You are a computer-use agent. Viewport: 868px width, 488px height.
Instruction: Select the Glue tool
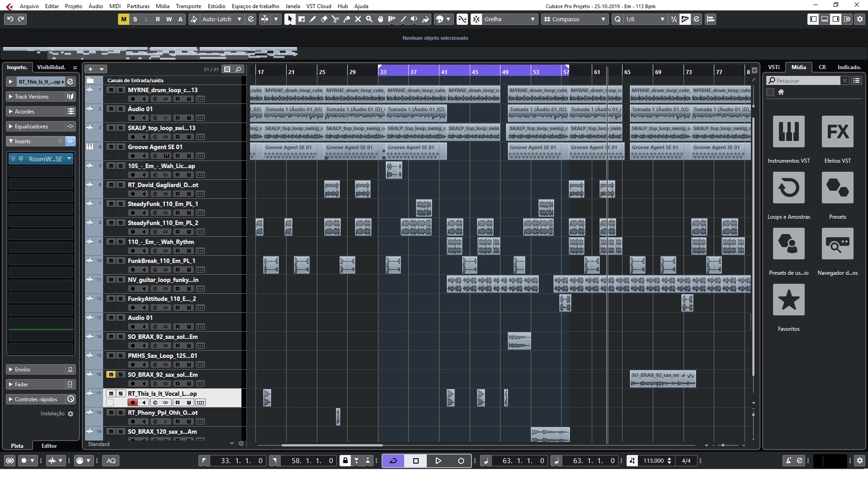click(x=347, y=19)
